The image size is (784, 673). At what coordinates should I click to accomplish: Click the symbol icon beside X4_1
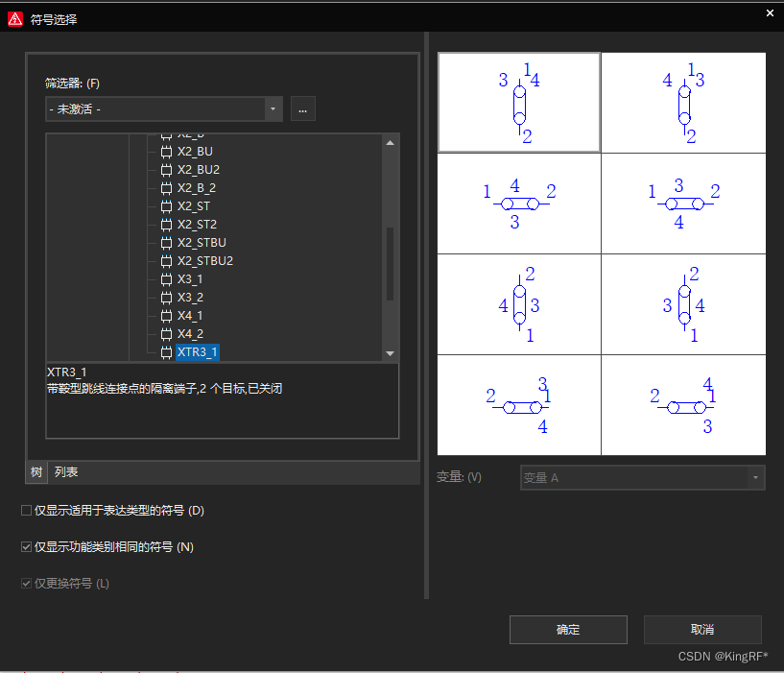(167, 316)
